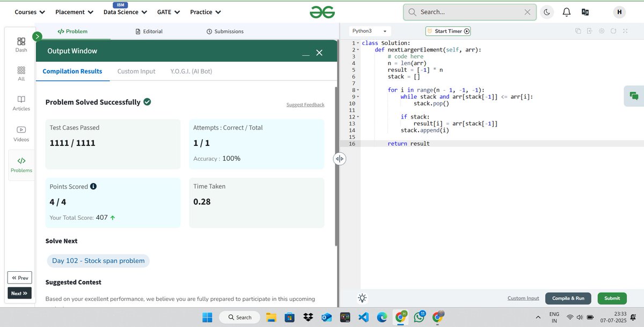Fold the def nextLargerElement line
The image size is (644, 327).
(x=357, y=50)
